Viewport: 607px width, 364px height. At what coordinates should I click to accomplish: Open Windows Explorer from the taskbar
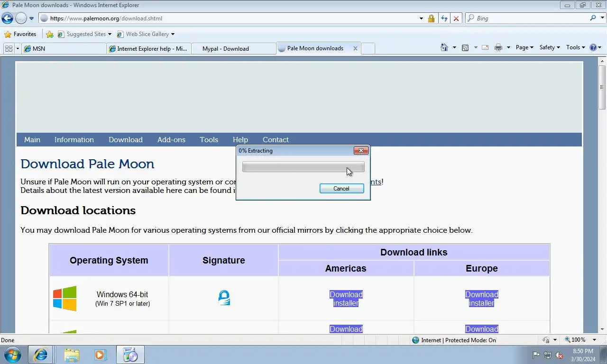coord(72,355)
